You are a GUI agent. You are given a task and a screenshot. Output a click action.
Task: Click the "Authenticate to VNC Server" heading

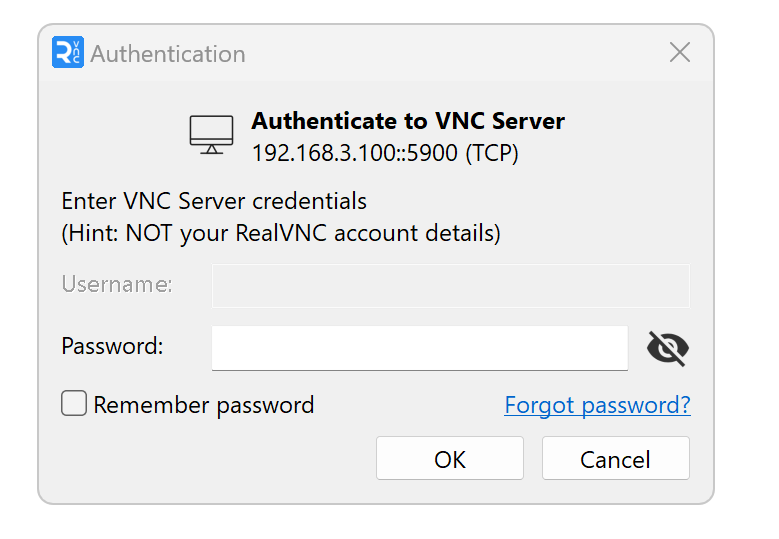point(408,122)
